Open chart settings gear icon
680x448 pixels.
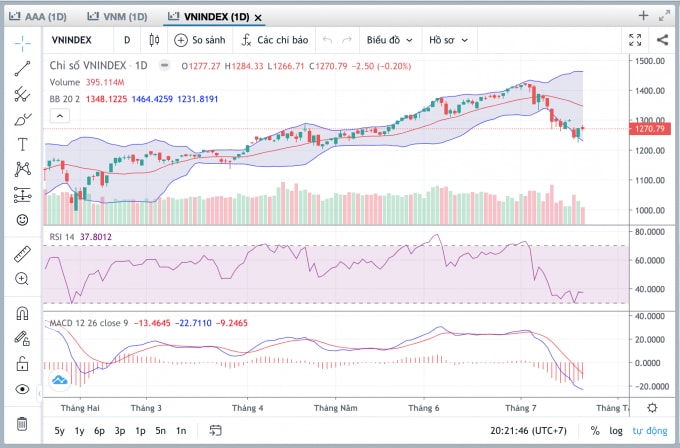click(x=652, y=408)
